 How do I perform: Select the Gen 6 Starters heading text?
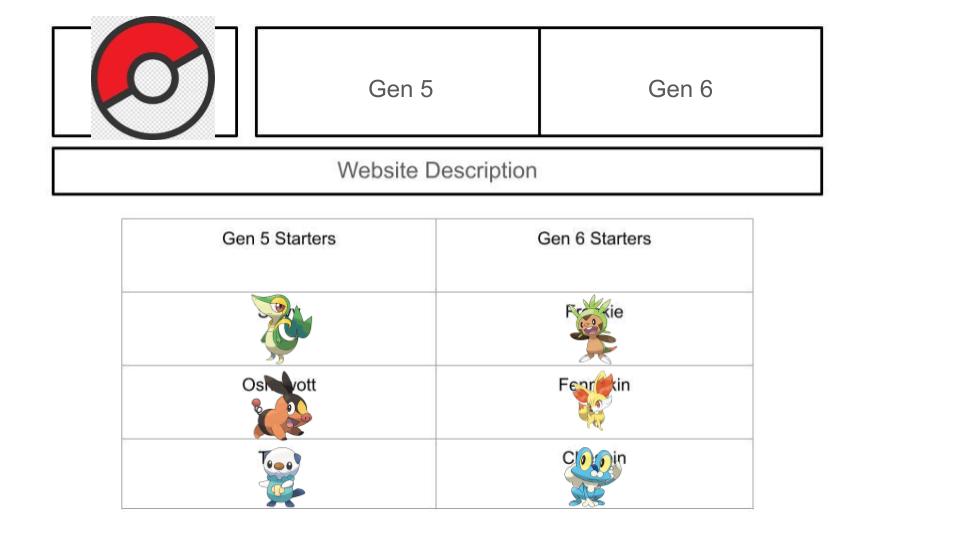tap(594, 238)
